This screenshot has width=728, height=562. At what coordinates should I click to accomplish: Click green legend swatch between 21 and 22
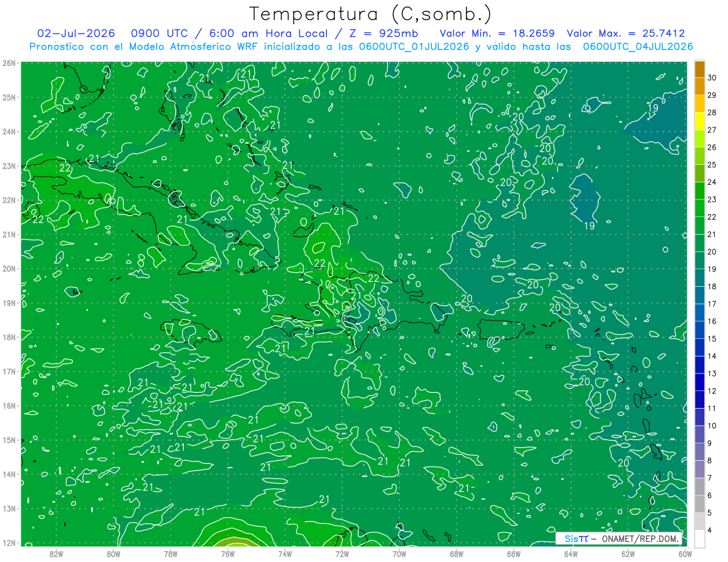699,226
